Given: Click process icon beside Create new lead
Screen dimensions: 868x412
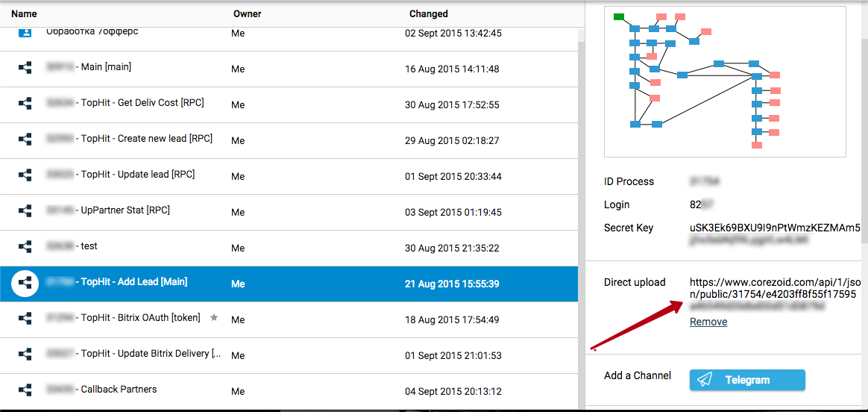Looking at the screenshot, I should coord(25,139).
